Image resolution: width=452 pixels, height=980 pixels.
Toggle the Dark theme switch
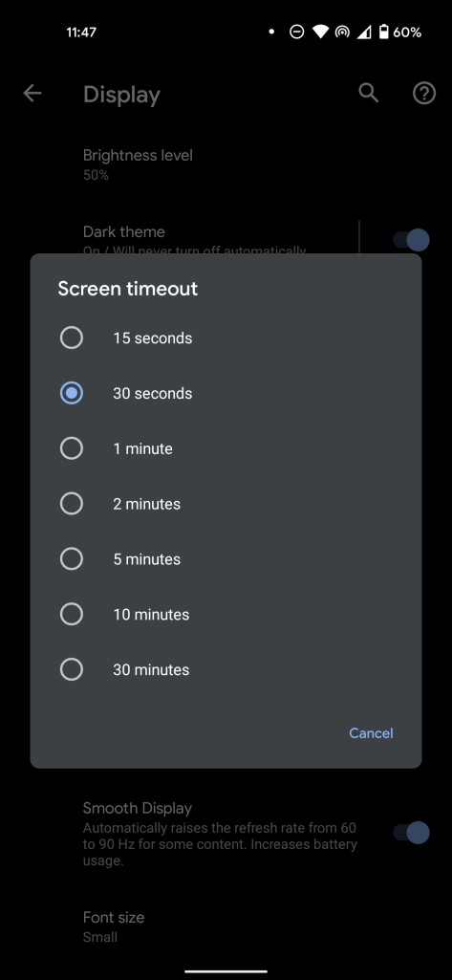pyautogui.click(x=412, y=239)
